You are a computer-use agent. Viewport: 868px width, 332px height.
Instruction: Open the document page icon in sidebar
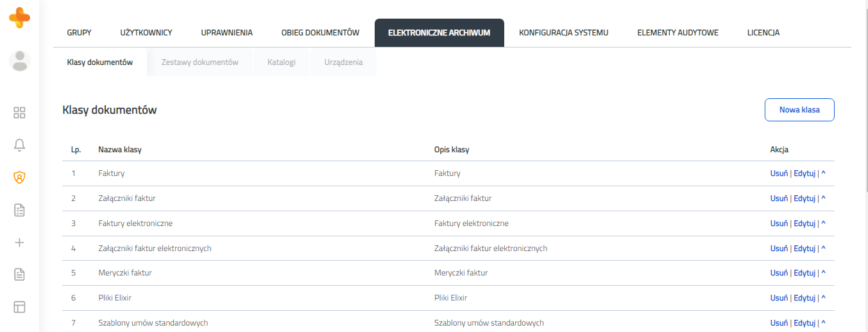19,275
